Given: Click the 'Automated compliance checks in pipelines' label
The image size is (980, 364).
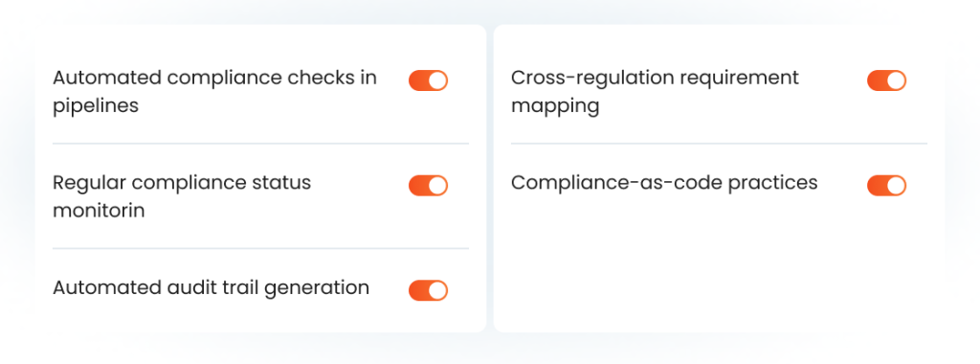Looking at the screenshot, I should [x=215, y=91].
